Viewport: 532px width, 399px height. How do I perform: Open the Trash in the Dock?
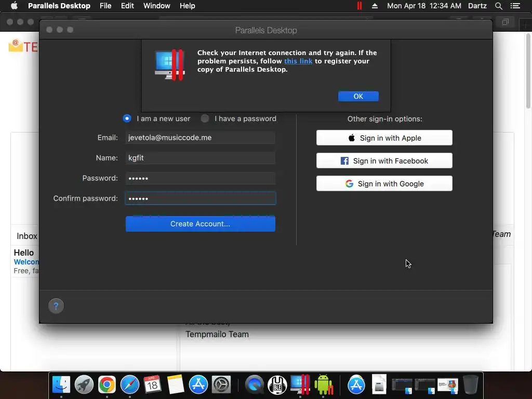click(471, 385)
